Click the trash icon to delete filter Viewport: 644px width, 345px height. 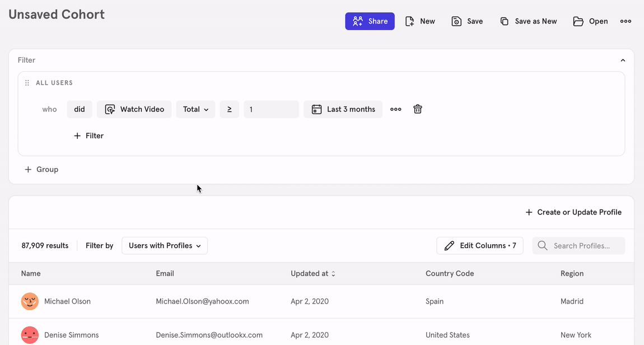pos(417,109)
